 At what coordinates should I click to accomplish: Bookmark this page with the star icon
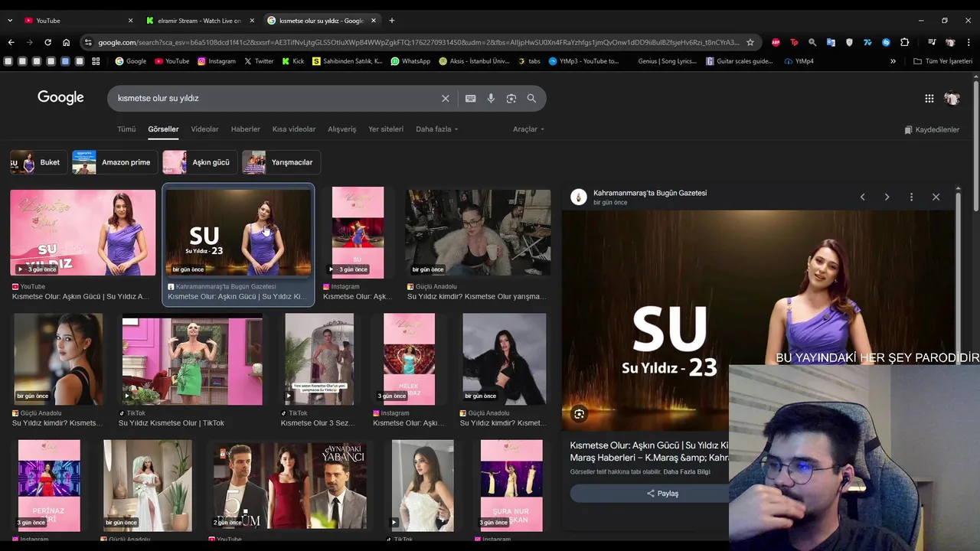pos(750,42)
